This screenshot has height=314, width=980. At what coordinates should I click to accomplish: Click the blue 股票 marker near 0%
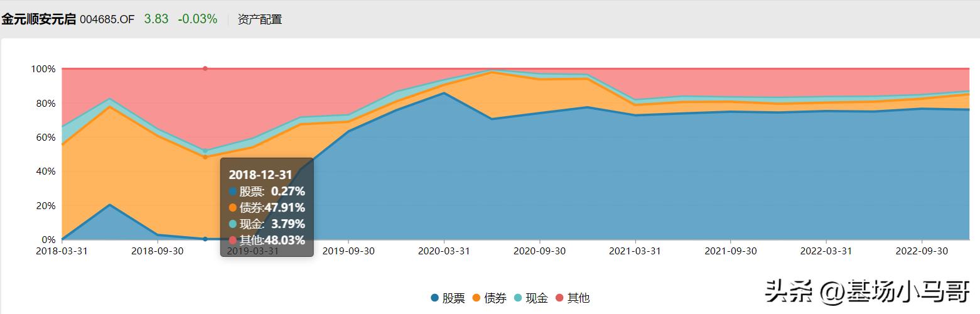tap(205, 239)
